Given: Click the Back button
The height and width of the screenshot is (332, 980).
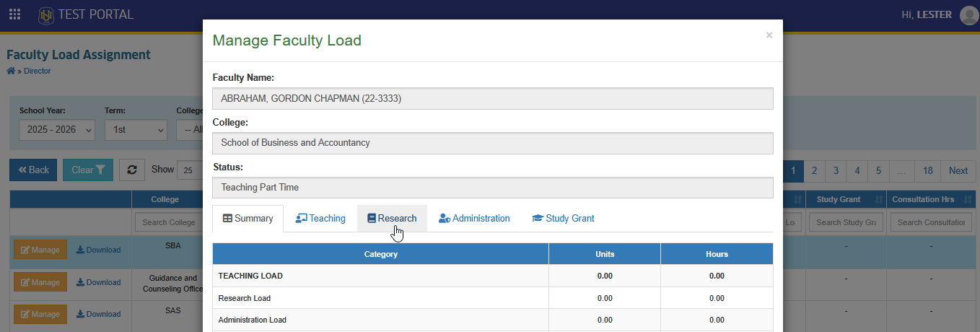Looking at the screenshot, I should (33, 170).
